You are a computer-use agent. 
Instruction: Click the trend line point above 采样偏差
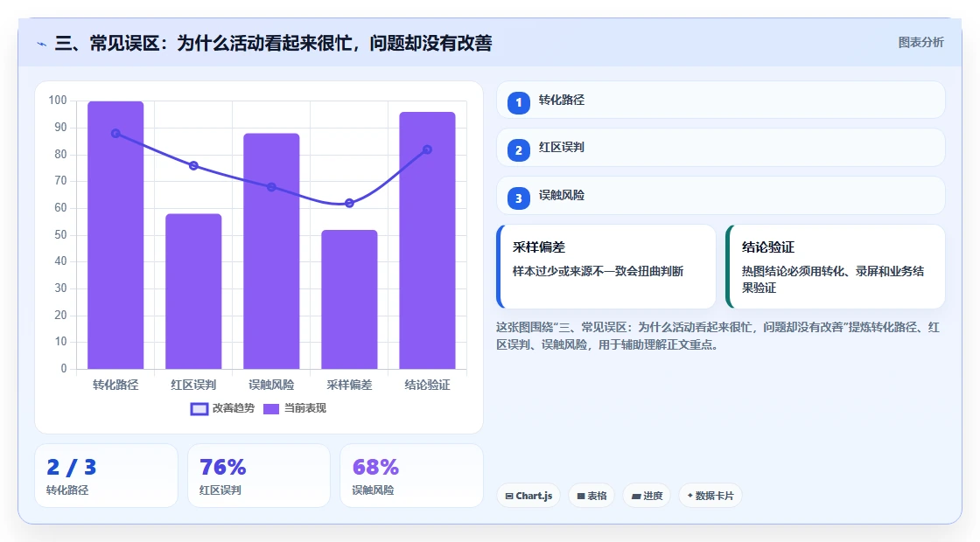pos(349,203)
